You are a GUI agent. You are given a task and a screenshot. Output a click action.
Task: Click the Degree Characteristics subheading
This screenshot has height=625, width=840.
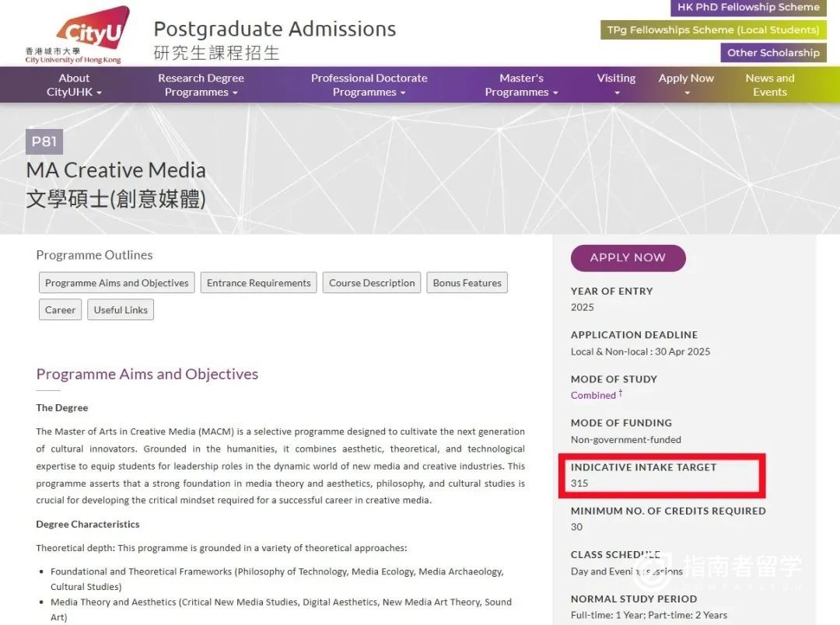tap(88, 524)
